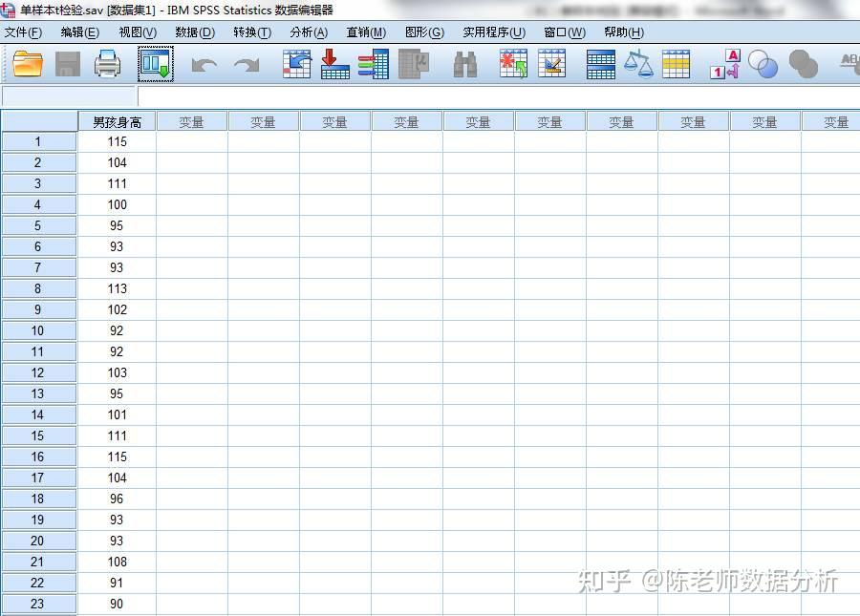The height and width of the screenshot is (616, 860).
Task: Open a data file with the folder icon
Action: point(27,63)
